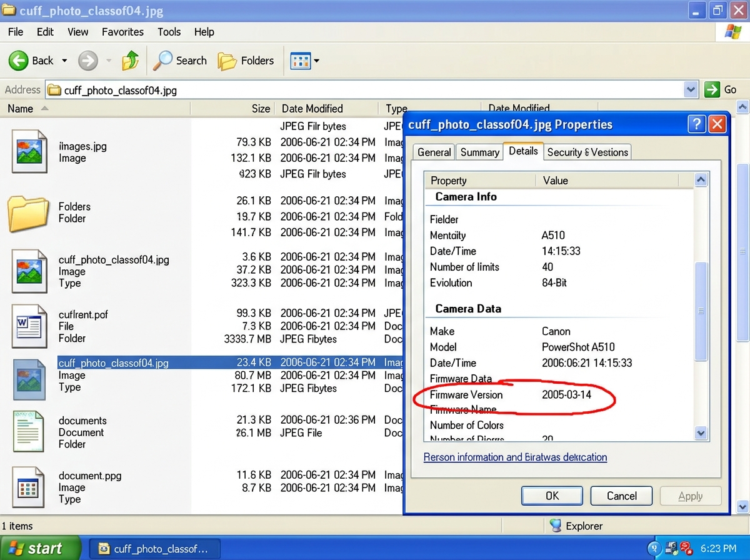
Task: Click the Value column header
Action: point(607,181)
